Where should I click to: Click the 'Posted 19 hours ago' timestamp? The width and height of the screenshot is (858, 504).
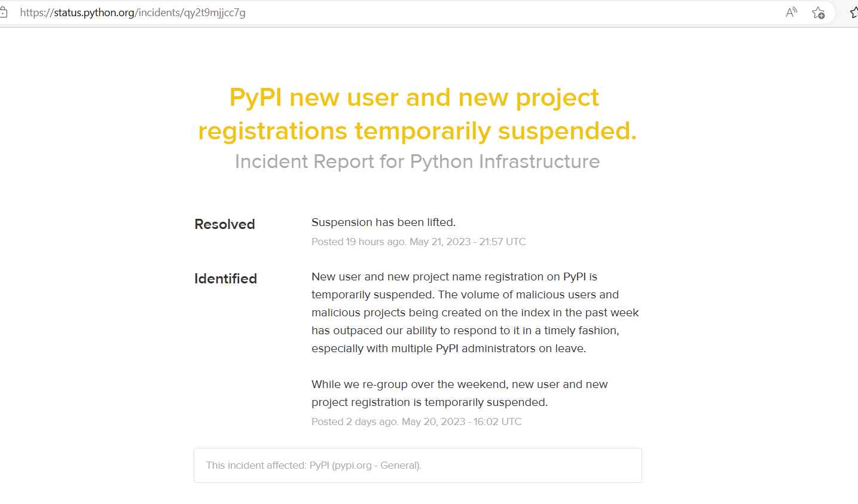tap(419, 242)
